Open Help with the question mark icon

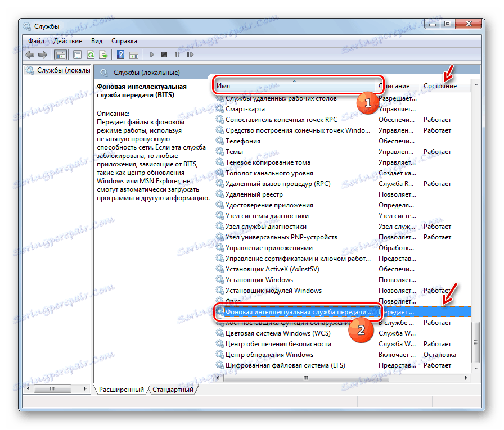pos(120,55)
